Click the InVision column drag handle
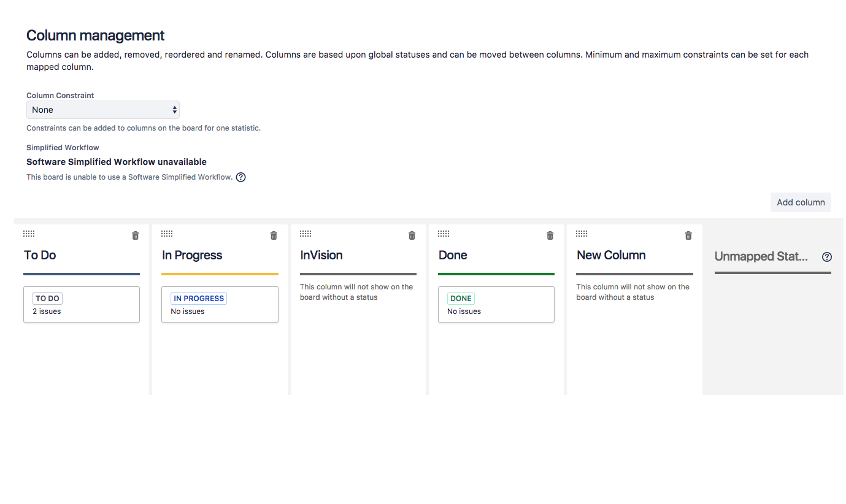 [306, 234]
